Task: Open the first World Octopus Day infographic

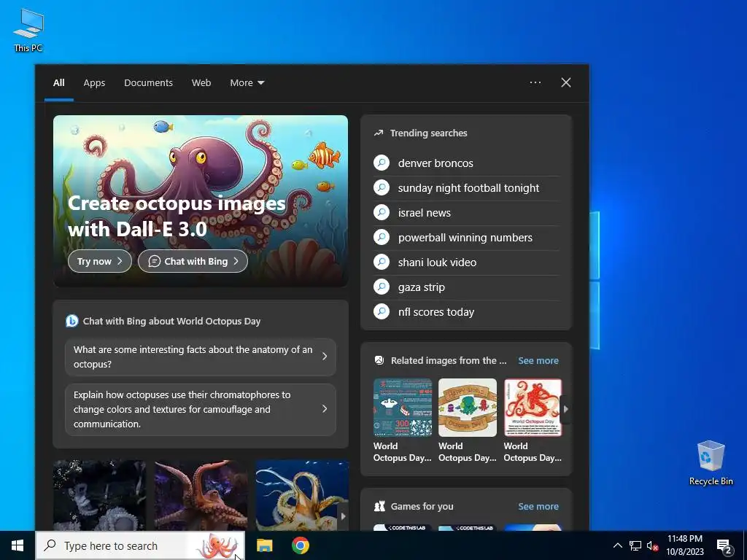Action: click(x=403, y=408)
